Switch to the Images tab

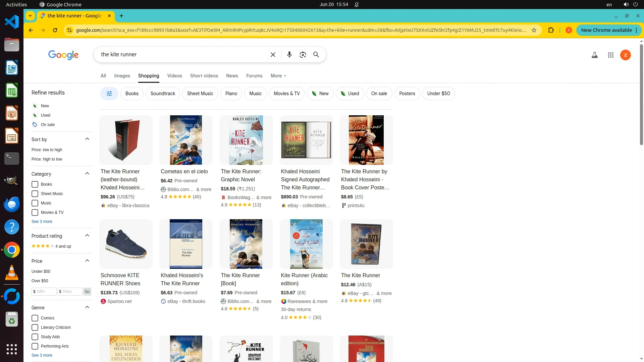click(x=122, y=76)
